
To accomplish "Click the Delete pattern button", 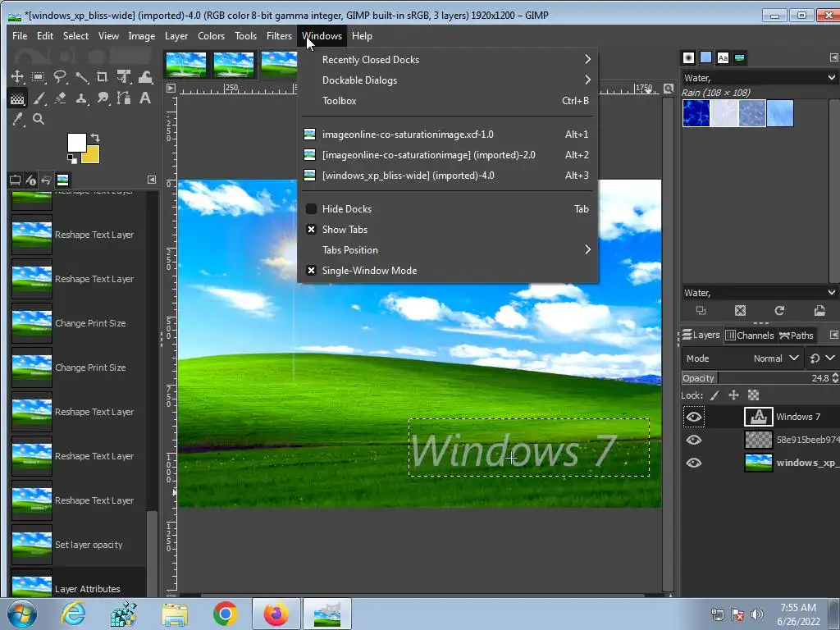I will click(741, 311).
